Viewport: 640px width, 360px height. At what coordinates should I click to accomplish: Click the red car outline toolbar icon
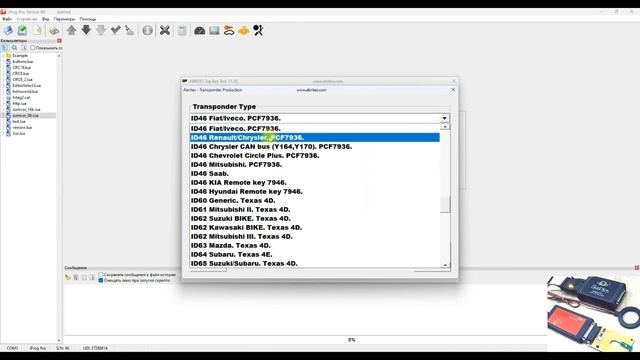point(229,30)
